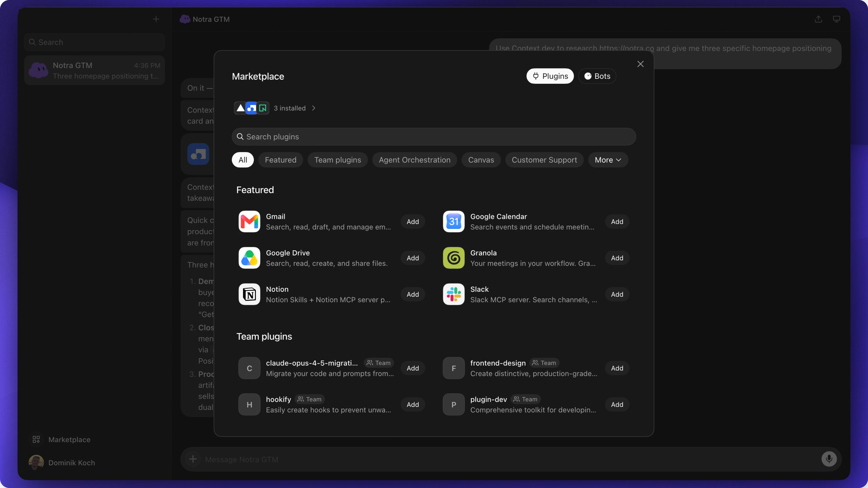Click the display monitor icon in top bar
The image size is (868, 488).
coord(836,19)
